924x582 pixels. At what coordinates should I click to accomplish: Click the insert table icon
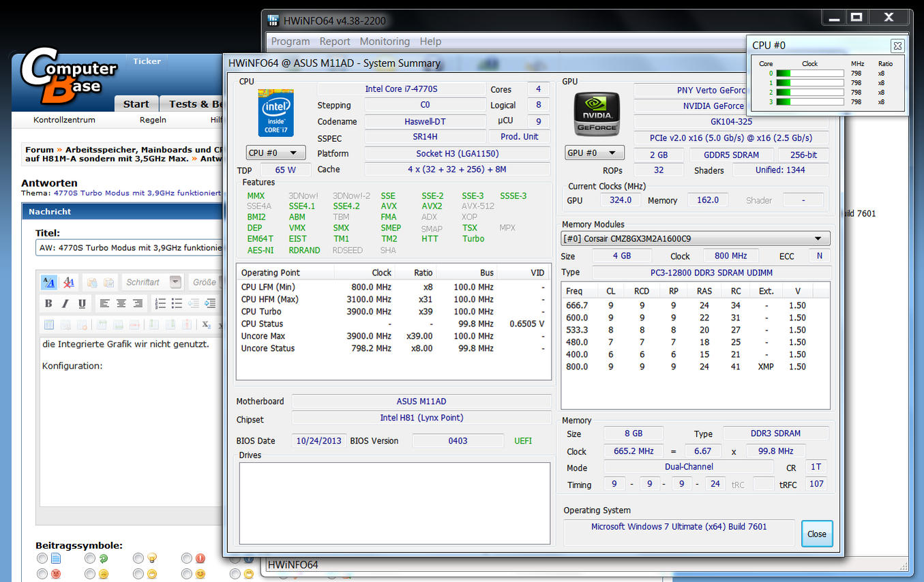49,325
